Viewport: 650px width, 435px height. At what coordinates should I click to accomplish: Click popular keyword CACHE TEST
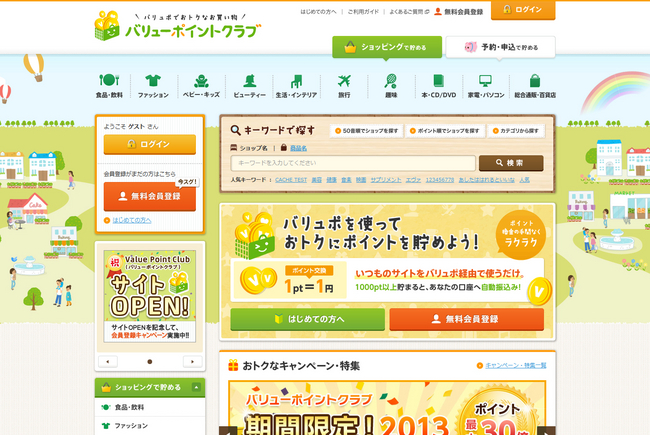pyautogui.click(x=291, y=180)
